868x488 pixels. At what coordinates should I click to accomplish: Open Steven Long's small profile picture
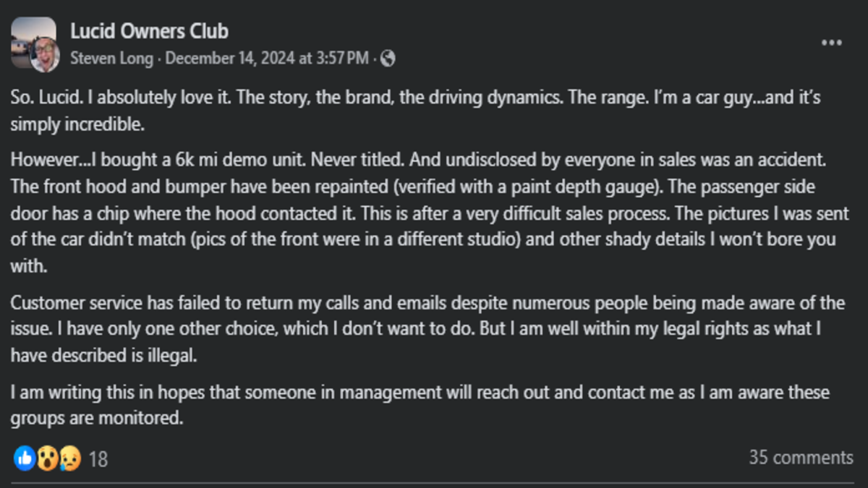click(45, 55)
